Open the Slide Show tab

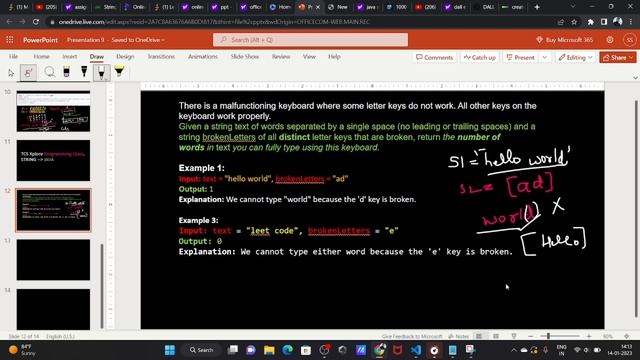(x=244, y=56)
